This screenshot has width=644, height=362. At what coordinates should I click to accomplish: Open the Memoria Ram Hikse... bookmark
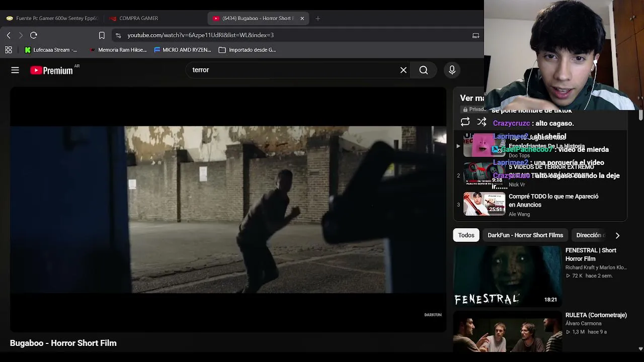tap(118, 50)
